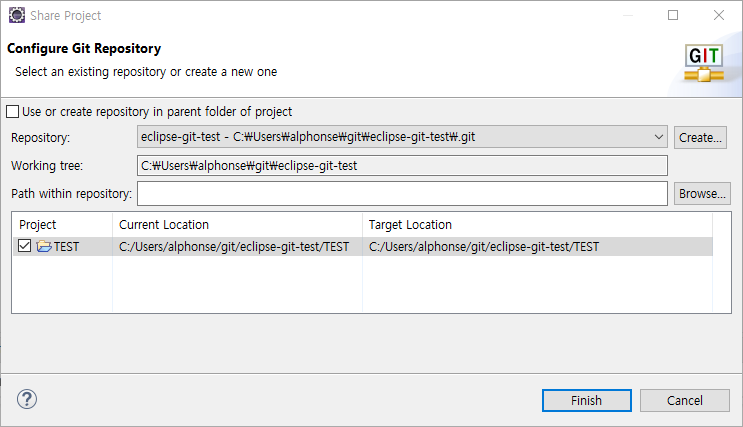The image size is (743, 427).
Task: Click the TEST project folder icon
Action: point(44,246)
